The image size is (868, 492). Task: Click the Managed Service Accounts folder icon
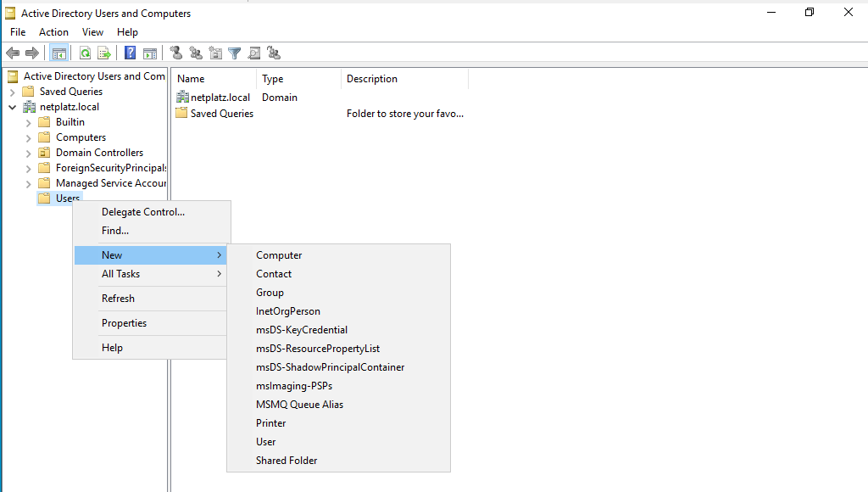click(44, 183)
